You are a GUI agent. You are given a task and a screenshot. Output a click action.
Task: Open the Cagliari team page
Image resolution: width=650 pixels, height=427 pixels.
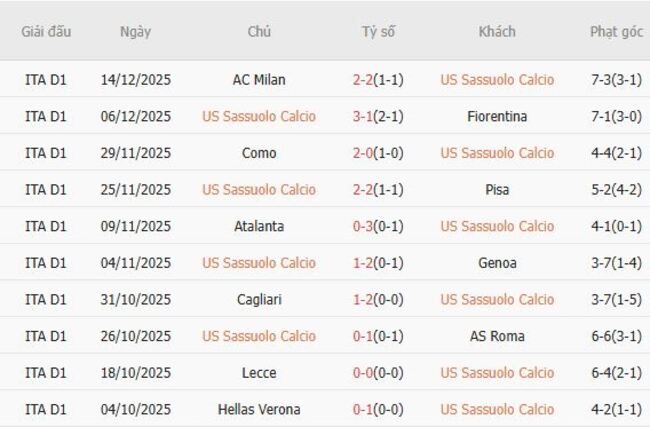(x=259, y=299)
